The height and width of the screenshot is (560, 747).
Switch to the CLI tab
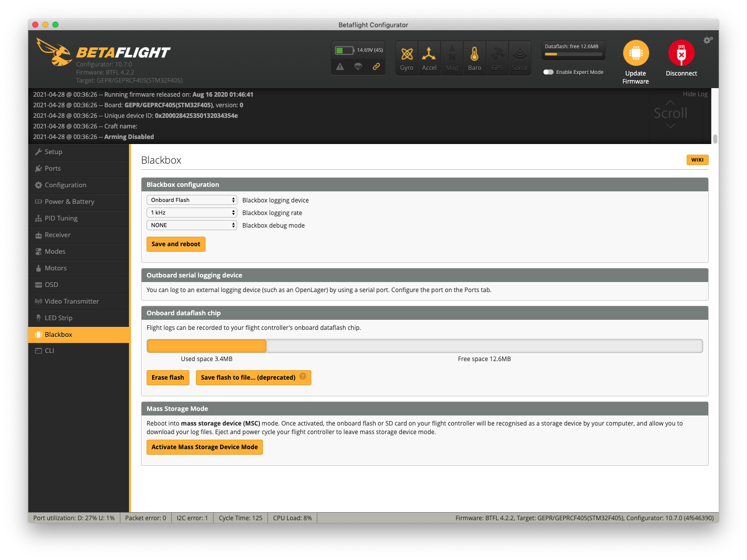tap(79, 351)
